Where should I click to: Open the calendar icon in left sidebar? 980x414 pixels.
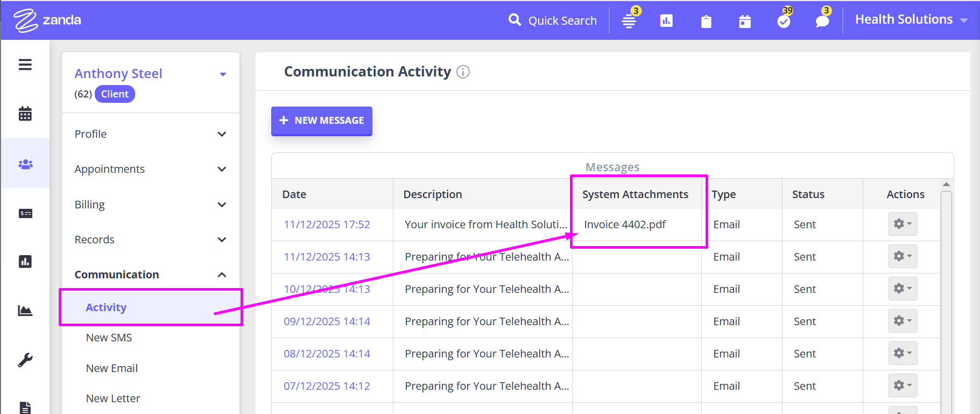25,114
